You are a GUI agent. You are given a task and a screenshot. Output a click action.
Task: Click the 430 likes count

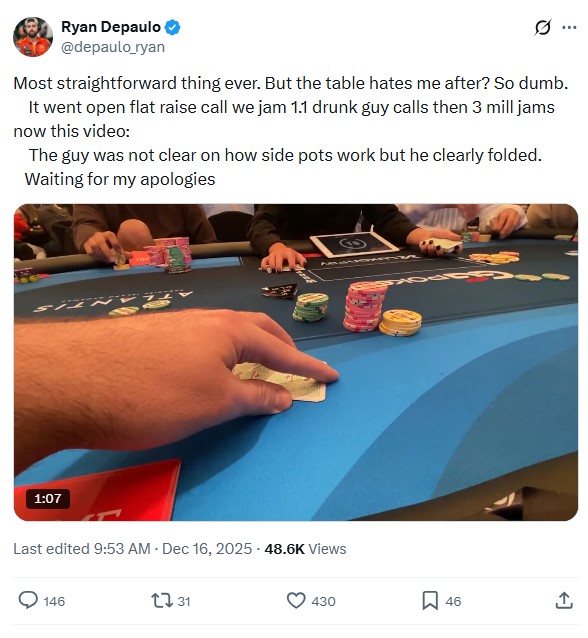tap(324, 601)
